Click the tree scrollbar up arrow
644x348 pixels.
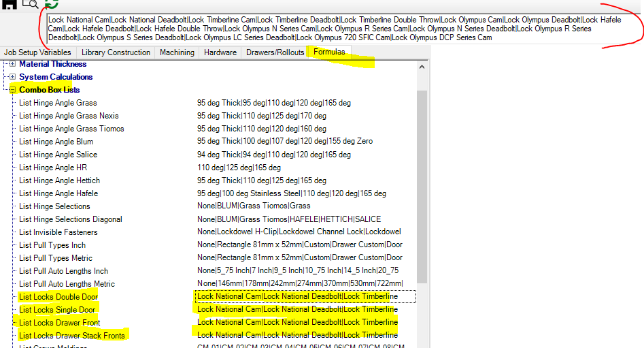[x=422, y=67]
